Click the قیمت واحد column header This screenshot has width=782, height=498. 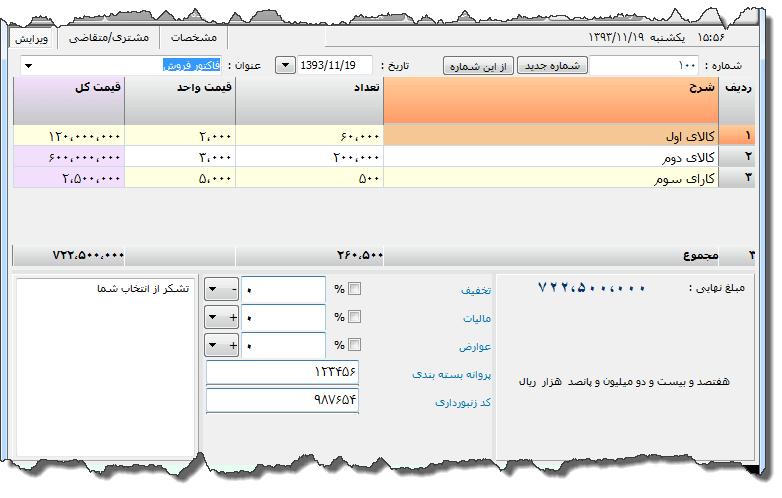180,101
